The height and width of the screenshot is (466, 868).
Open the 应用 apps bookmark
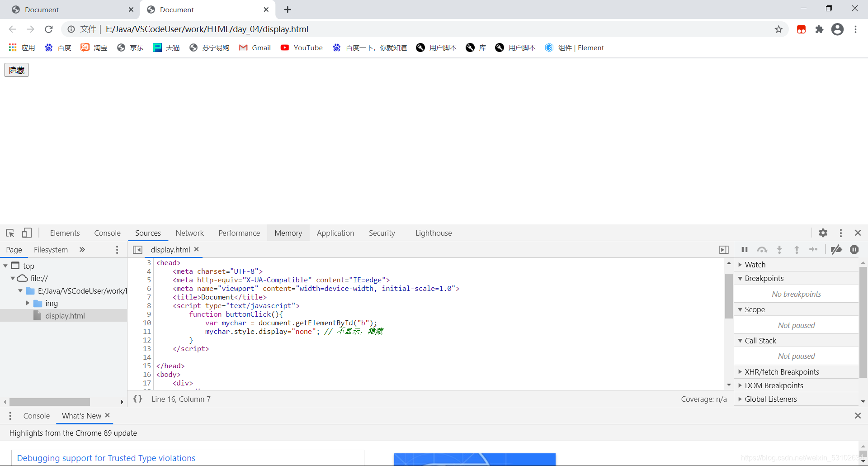pyautogui.click(x=22, y=48)
